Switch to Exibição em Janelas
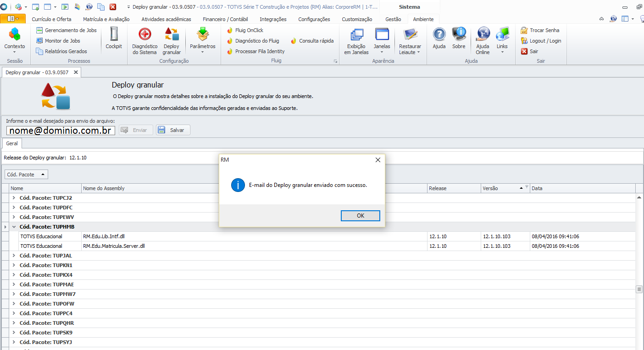 (356, 41)
